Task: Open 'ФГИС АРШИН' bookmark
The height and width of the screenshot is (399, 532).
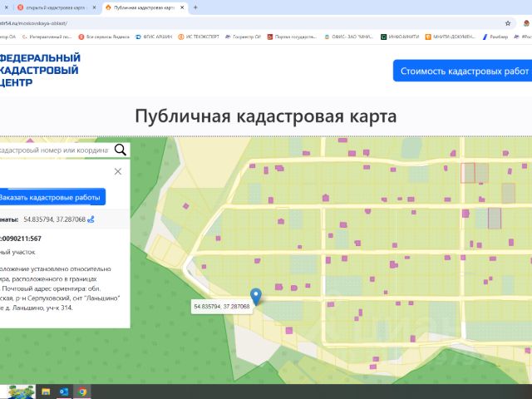Action: click(x=154, y=37)
